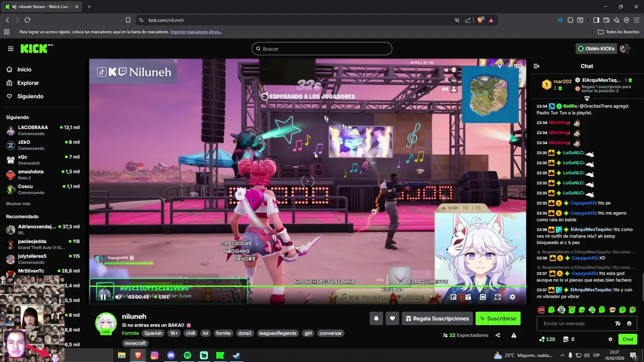Screen dimensions: 644x362
Task: Open chat settings gear
Action: (x=610, y=339)
